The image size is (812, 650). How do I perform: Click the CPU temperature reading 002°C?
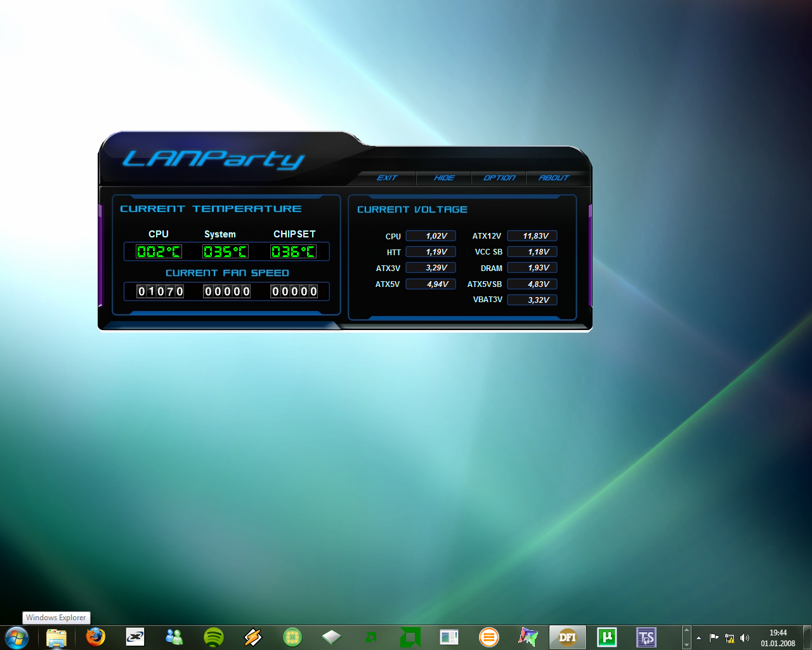tap(159, 251)
